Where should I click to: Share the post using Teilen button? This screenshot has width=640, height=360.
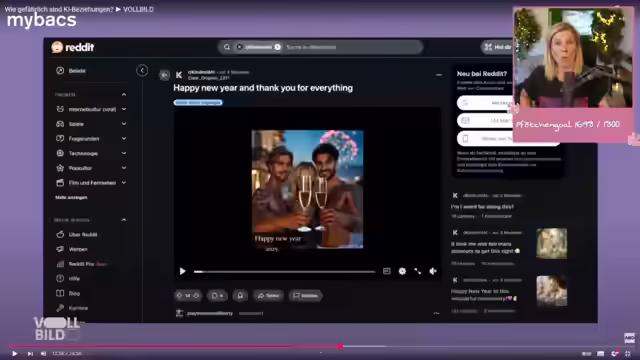point(268,296)
